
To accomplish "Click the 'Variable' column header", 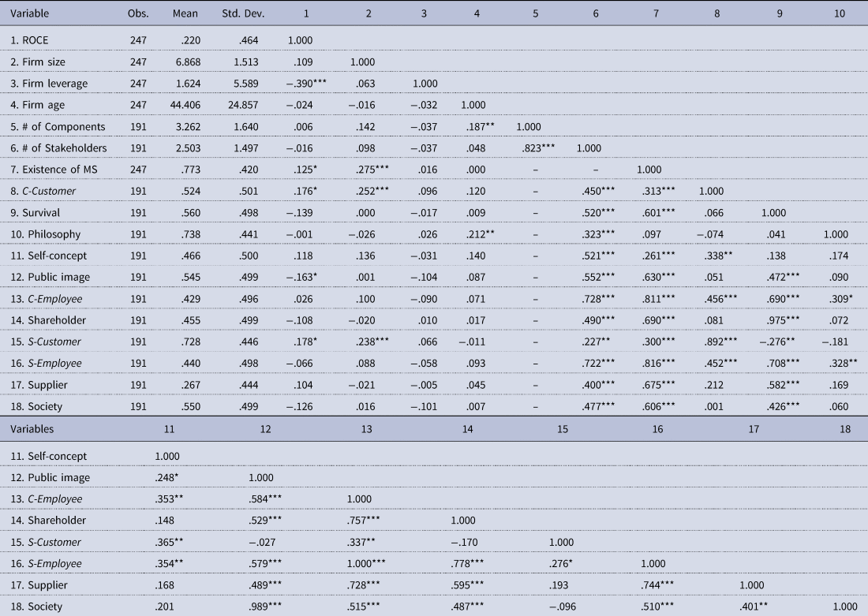I will click(29, 14).
